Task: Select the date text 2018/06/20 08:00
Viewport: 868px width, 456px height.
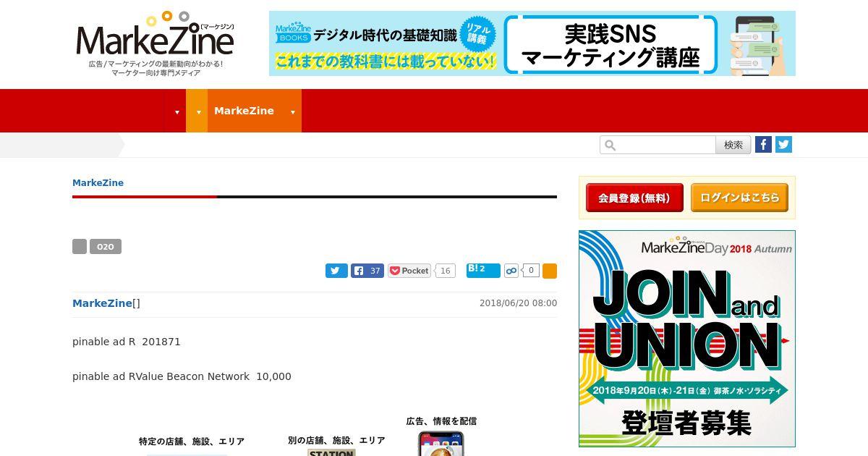Action: click(518, 303)
